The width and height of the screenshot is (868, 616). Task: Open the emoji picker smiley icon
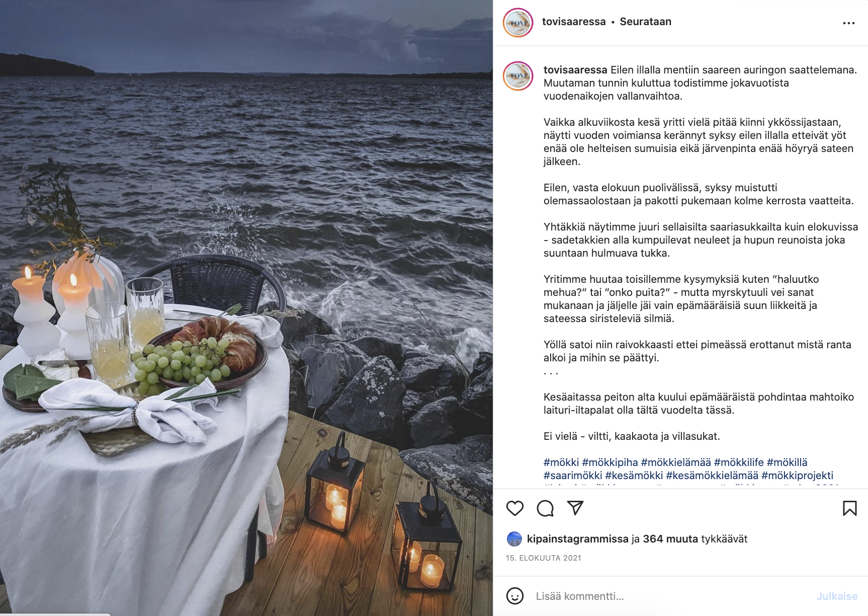click(x=515, y=596)
